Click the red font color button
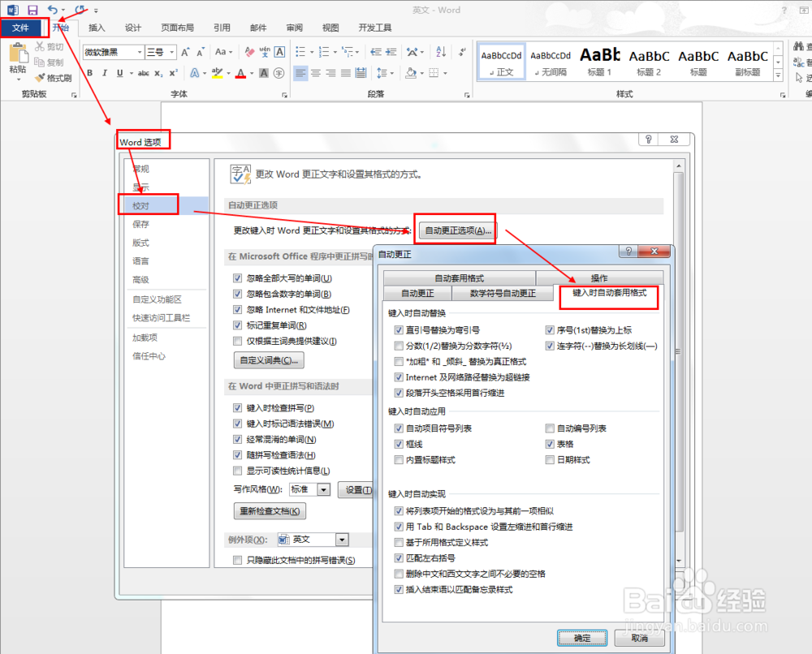The width and height of the screenshot is (812, 654). click(241, 73)
